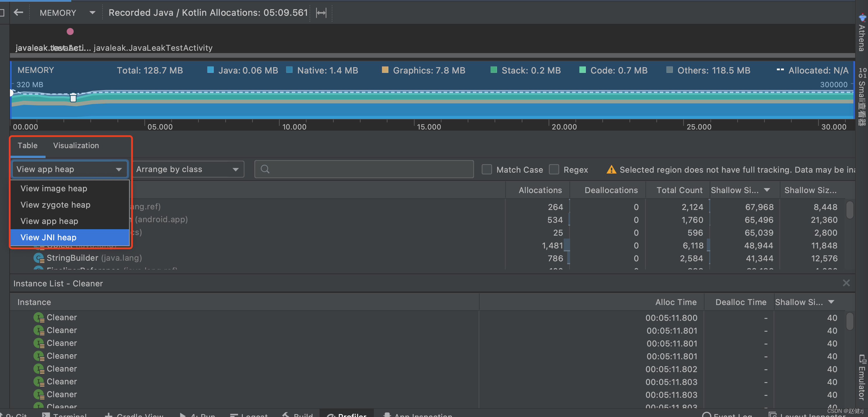Image resolution: width=868 pixels, height=417 pixels.
Task: Open the Arrange by class dropdown
Action: point(188,169)
